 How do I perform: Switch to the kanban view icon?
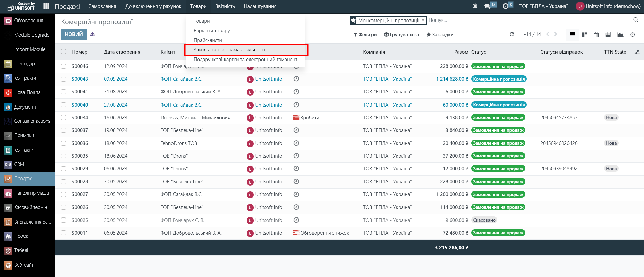coord(584,34)
